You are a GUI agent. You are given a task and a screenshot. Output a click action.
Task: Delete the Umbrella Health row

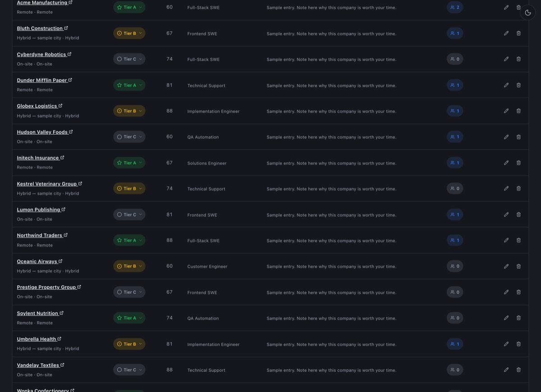tap(518, 344)
